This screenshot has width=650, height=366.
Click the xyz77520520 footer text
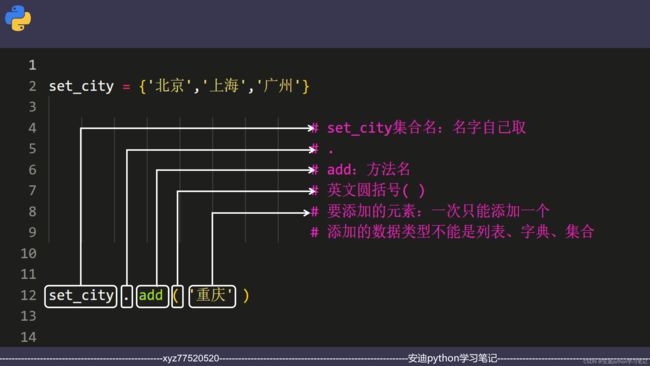(x=191, y=359)
